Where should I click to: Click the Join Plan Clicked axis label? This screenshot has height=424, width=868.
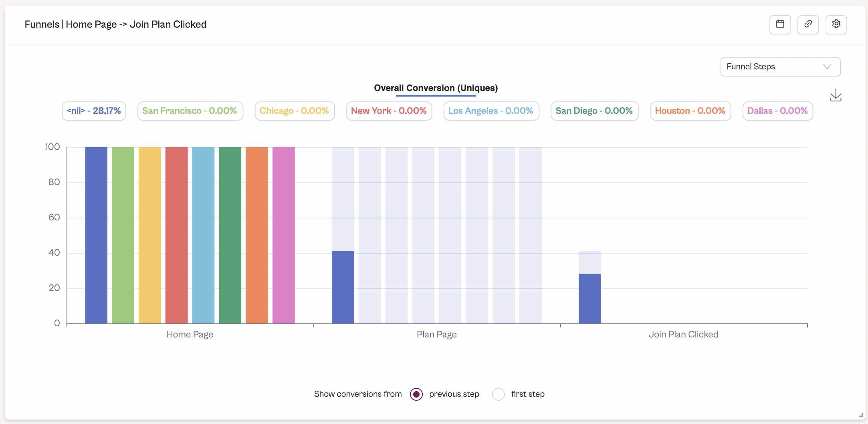tap(683, 335)
